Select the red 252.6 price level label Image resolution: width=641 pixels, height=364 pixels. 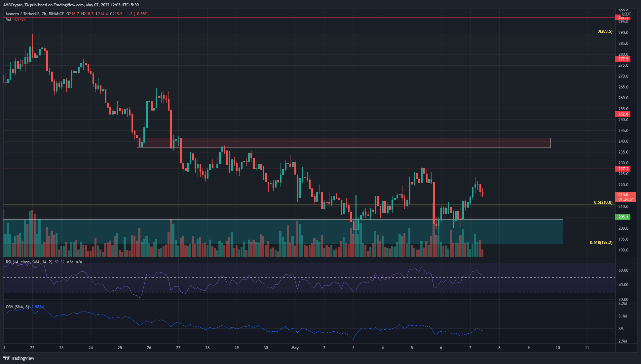click(623, 114)
